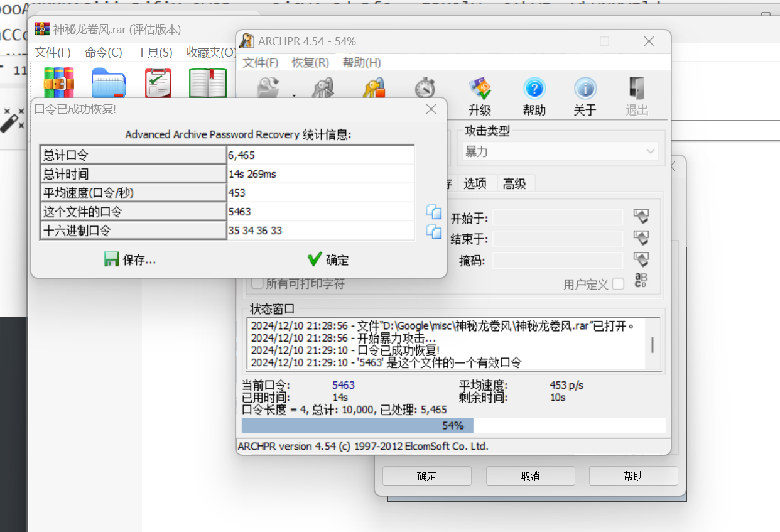The width and height of the screenshot is (780, 532).
Task: Click the eraser icon beside 结束于
Action: pos(641,238)
